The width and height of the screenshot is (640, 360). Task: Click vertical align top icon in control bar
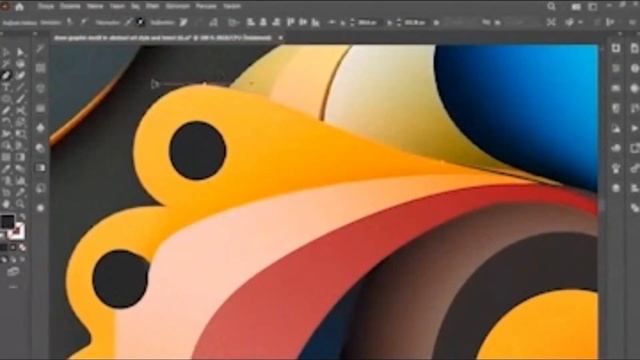coord(290,22)
